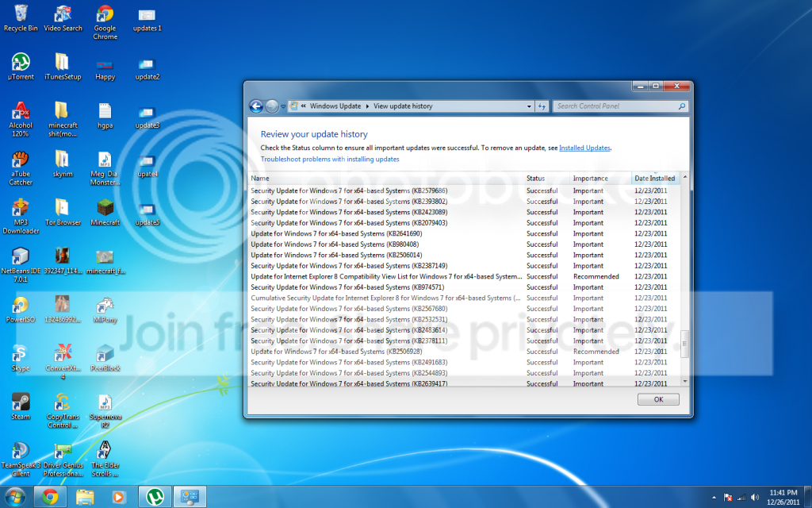Select the Skype desktop shortcut
This screenshot has width=812, height=508.
click(21, 358)
